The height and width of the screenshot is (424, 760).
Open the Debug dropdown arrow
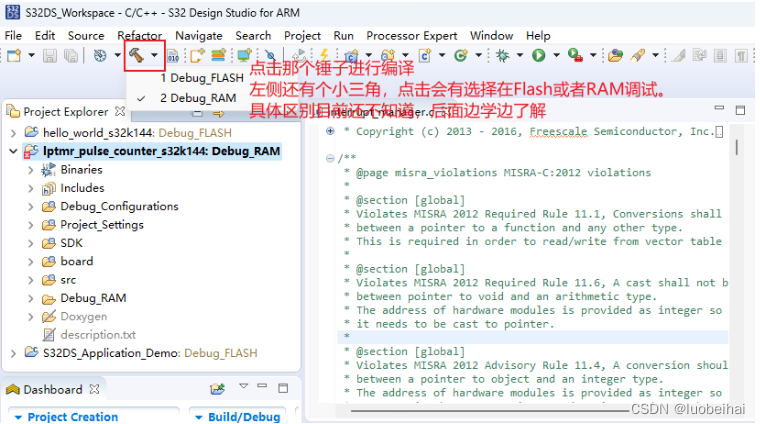tap(520, 55)
